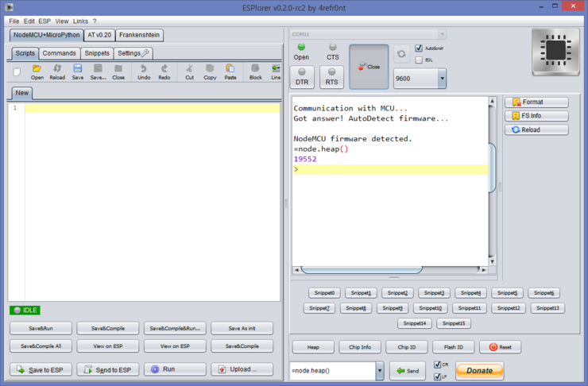Screen dimensions: 588x386
Task: Toggle the DTR line
Action: point(302,77)
